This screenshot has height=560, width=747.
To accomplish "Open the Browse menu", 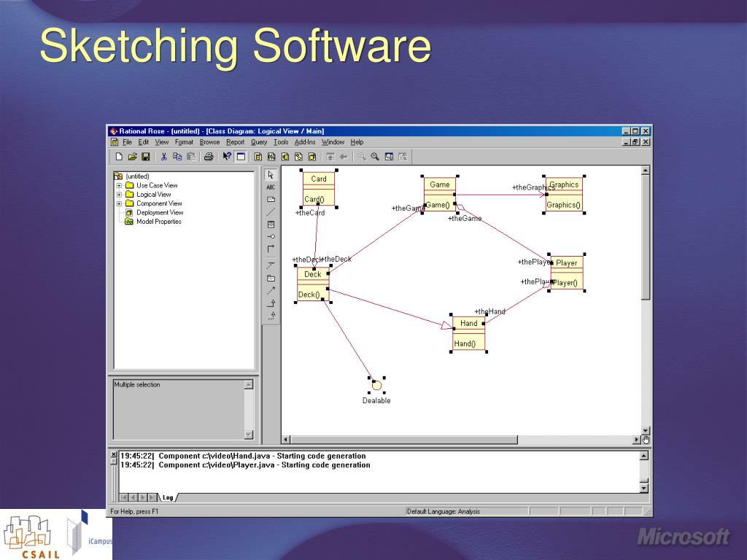I will [x=209, y=142].
